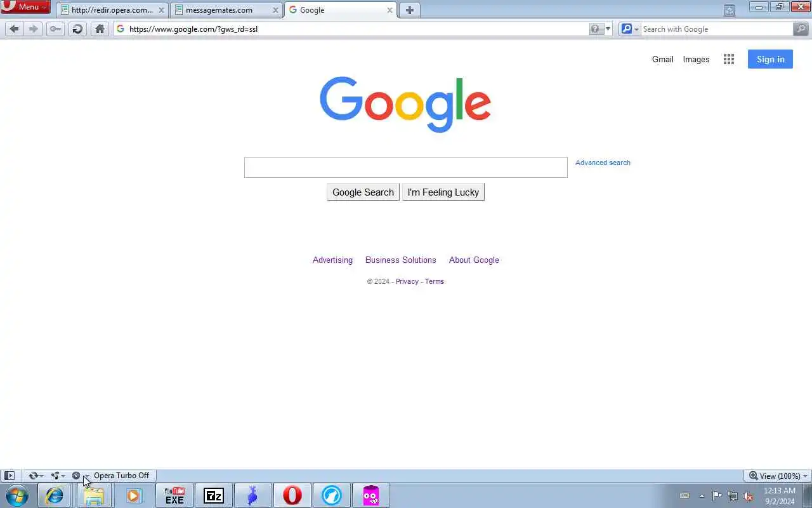Open the Gmail link

coord(662,59)
